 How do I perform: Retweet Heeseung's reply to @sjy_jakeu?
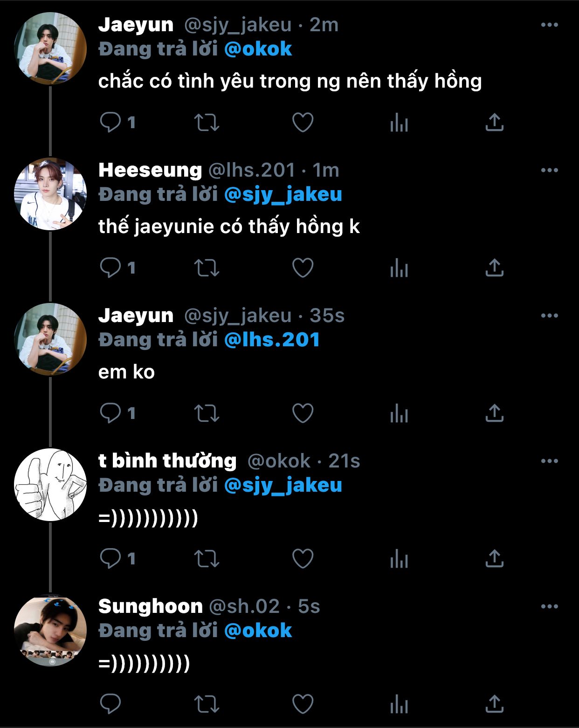point(207,268)
